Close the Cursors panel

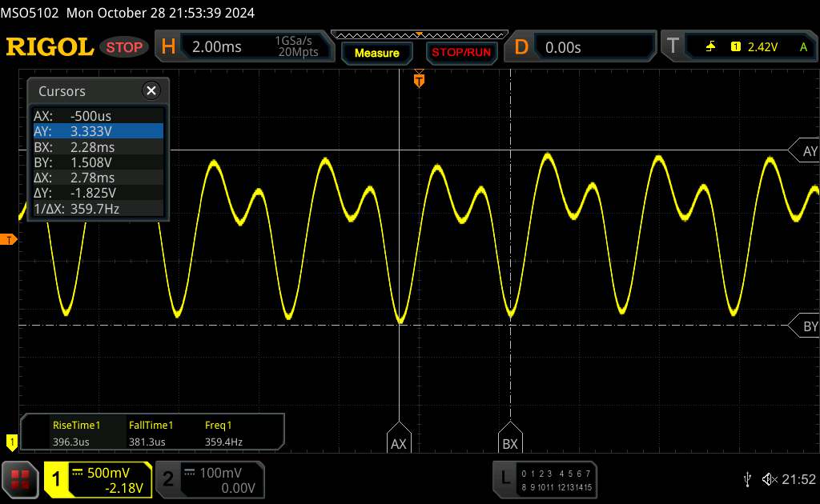pyautogui.click(x=151, y=91)
